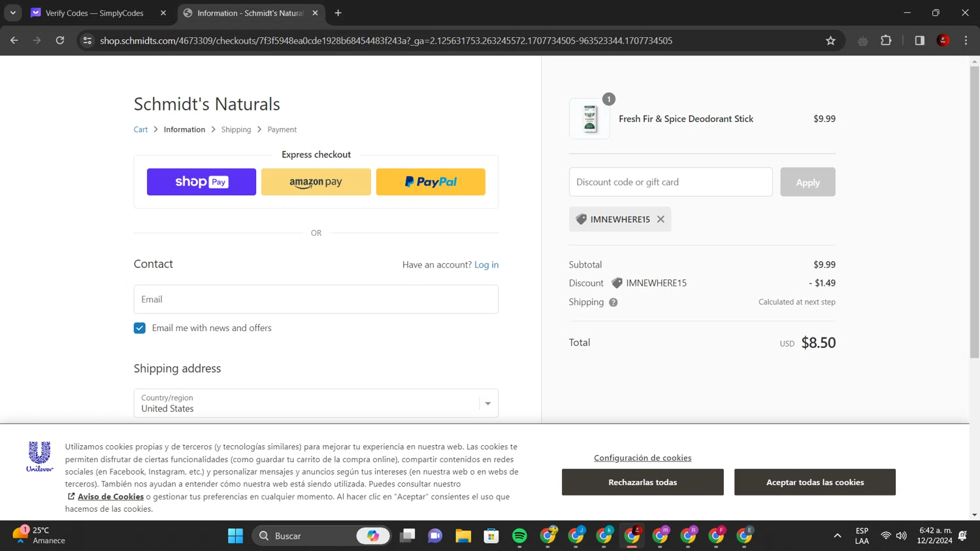Select the Information Schmidt's Naturals tab
Image resolution: width=980 pixels, height=551 pixels.
click(250, 13)
